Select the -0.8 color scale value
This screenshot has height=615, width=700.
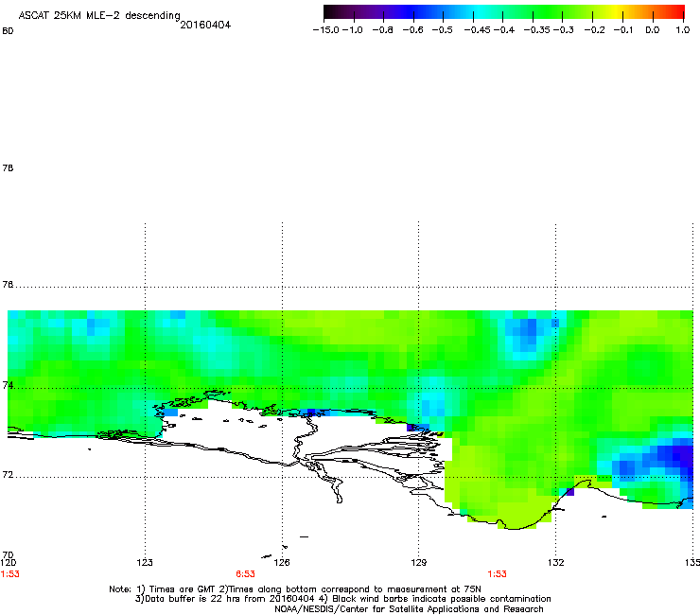pyautogui.click(x=382, y=30)
